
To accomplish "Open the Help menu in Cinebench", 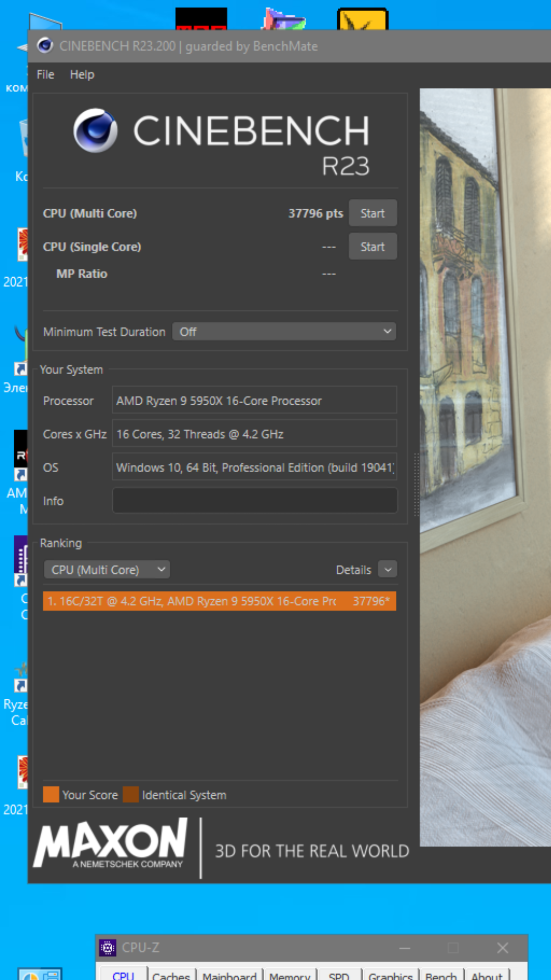I will coord(82,75).
